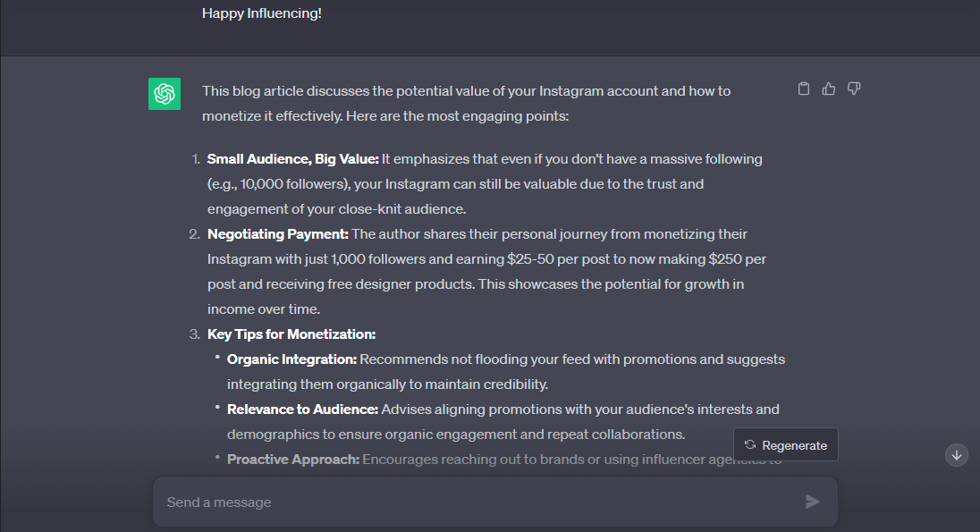Screen dimensions: 980x532
Task: Click the Happy Influencing! text at the top
Action: coord(261,13)
